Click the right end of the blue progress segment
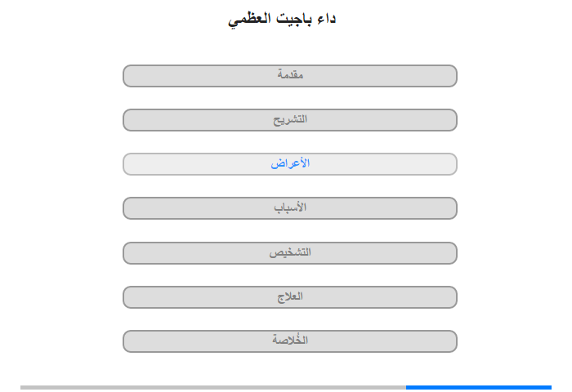The height and width of the screenshot is (392, 572). click(x=547, y=387)
